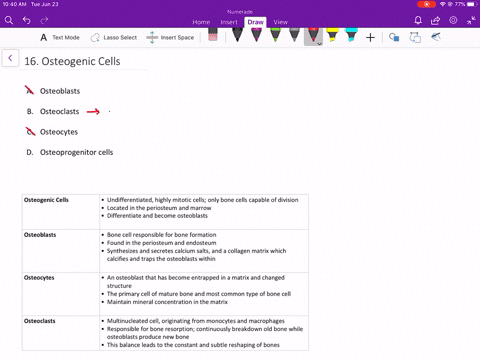
Task: Select the magenta-tipped pen
Action: pyautogui.click(x=256, y=35)
